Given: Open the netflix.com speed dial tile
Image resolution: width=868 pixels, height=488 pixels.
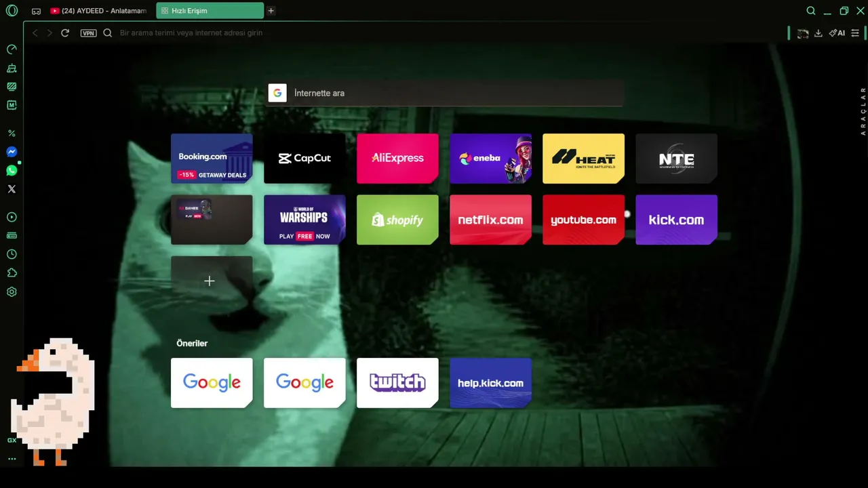Looking at the screenshot, I should tap(490, 220).
